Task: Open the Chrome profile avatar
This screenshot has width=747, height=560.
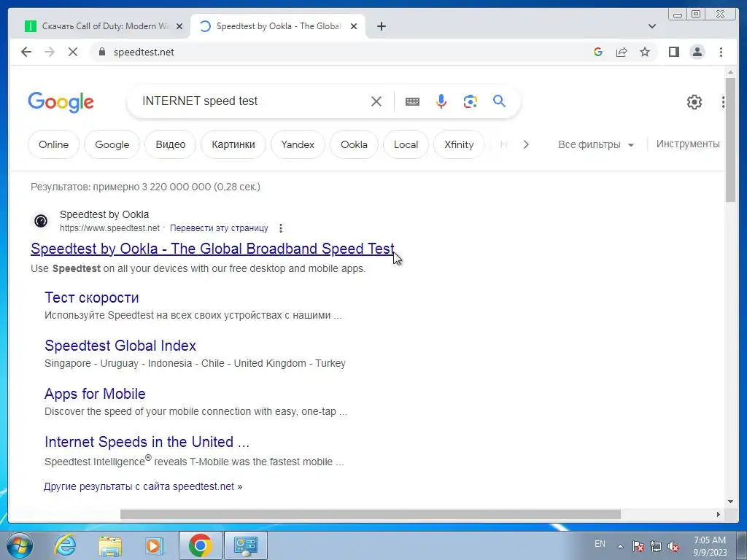Action: [697, 52]
